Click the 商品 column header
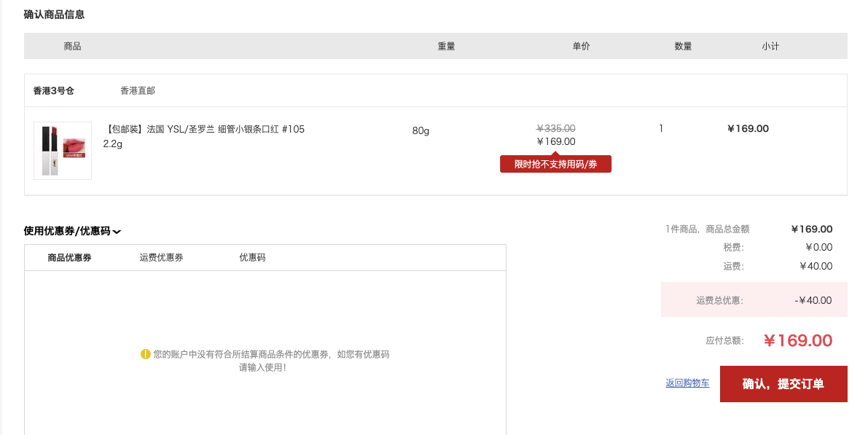868x435 pixels. click(x=73, y=47)
